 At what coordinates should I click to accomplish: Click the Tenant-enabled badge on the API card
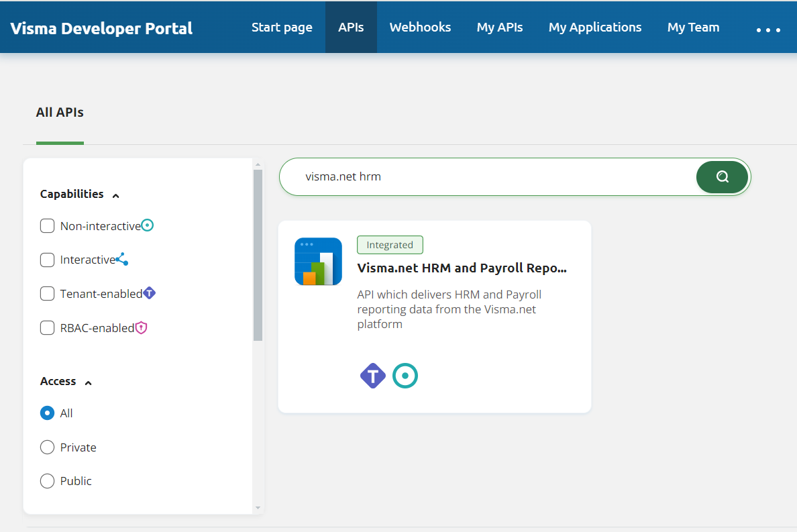[x=372, y=376]
